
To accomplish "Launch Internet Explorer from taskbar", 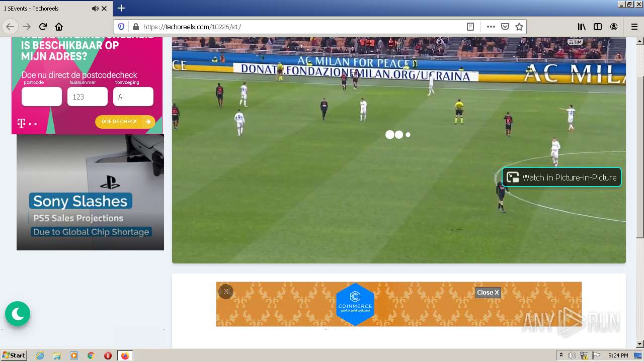I will pyautogui.click(x=40, y=355).
